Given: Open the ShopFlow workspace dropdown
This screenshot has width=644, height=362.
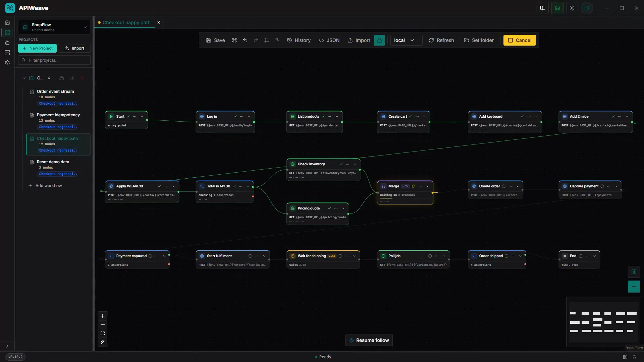Looking at the screenshot, I should pyautogui.click(x=54, y=27).
